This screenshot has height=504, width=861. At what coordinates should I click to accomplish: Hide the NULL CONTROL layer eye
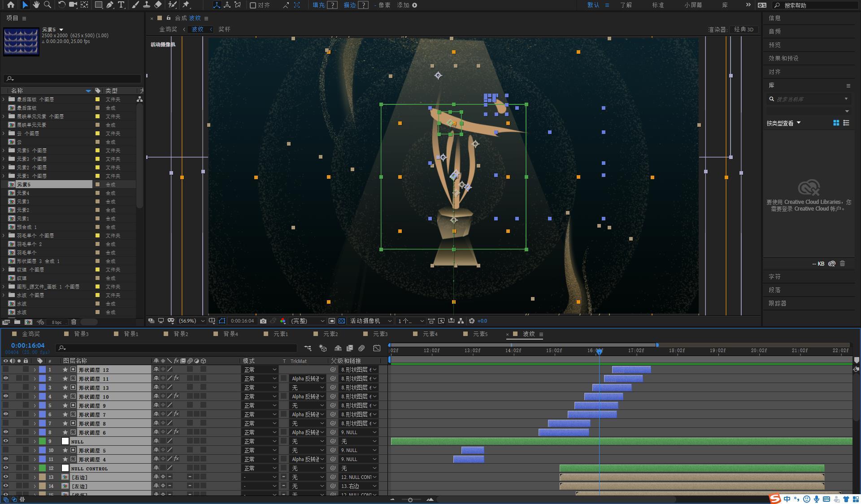(x=6, y=468)
